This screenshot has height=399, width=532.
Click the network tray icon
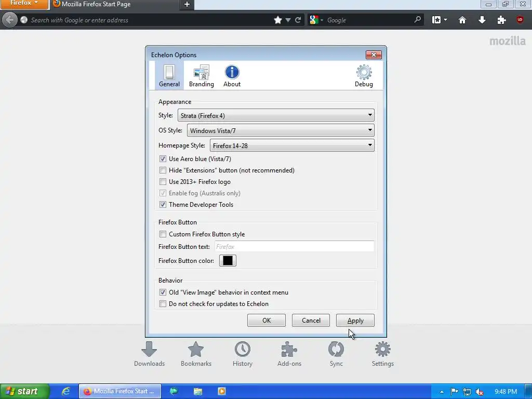point(467,392)
